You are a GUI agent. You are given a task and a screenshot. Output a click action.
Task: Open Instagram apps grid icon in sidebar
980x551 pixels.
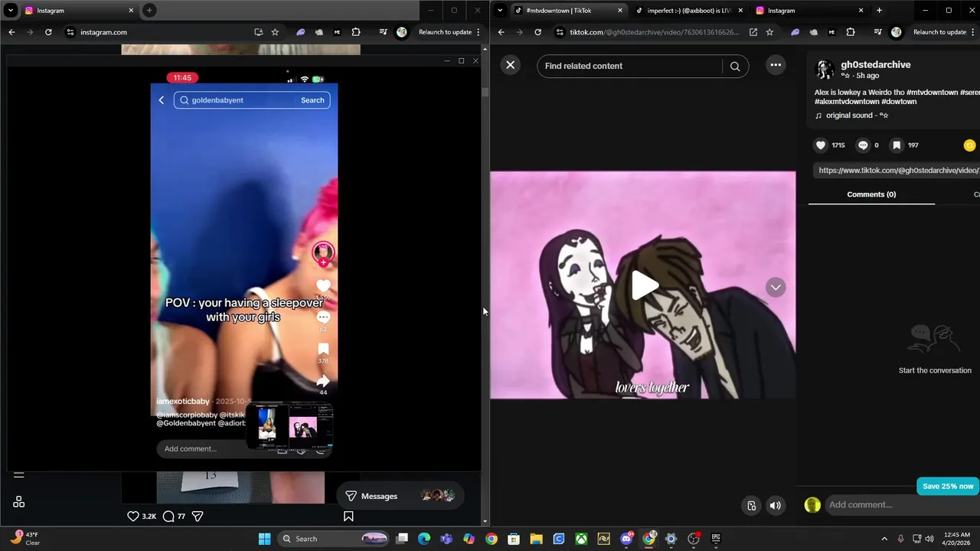click(x=19, y=502)
